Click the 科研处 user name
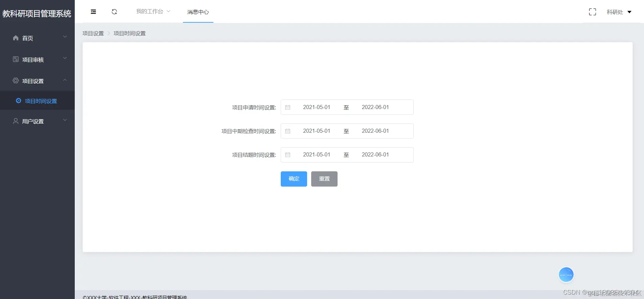 tap(615, 12)
